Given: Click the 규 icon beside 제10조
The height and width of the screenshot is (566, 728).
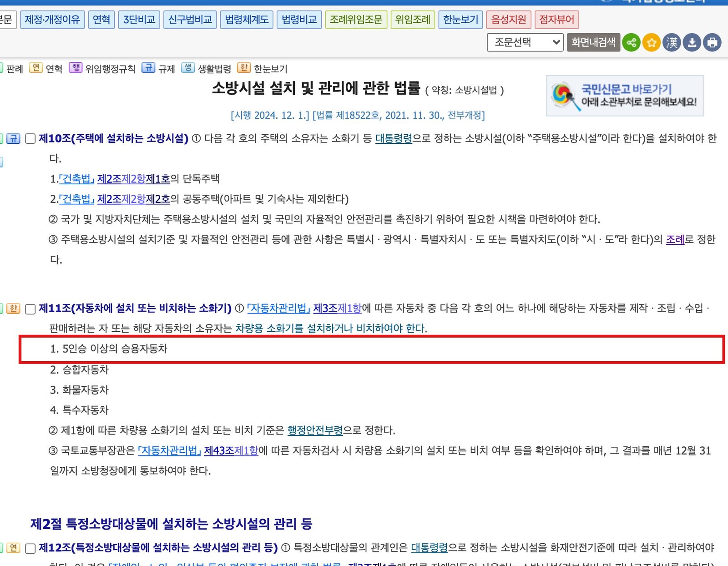Looking at the screenshot, I should [x=13, y=138].
